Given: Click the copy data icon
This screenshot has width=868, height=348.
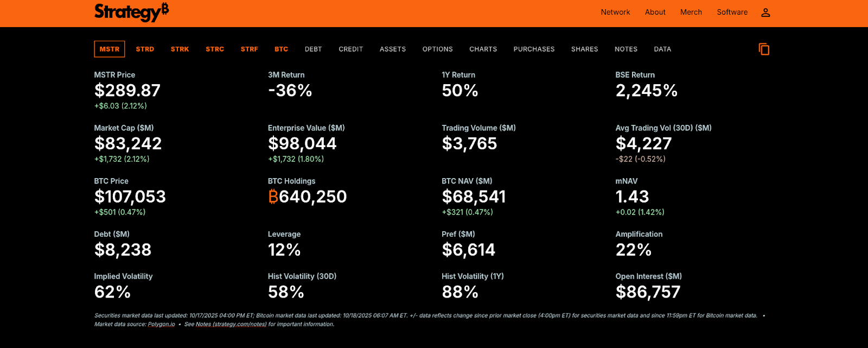Looking at the screenshot, I should [764, 49].
